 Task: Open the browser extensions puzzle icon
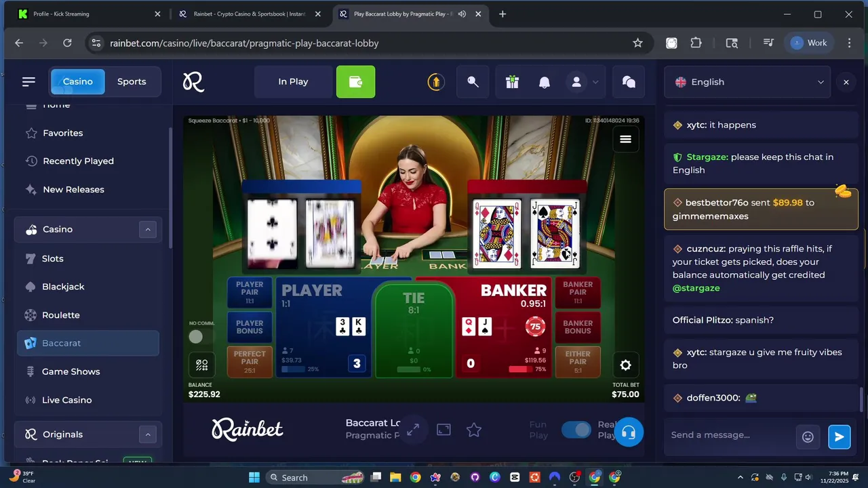pos(696,43)
